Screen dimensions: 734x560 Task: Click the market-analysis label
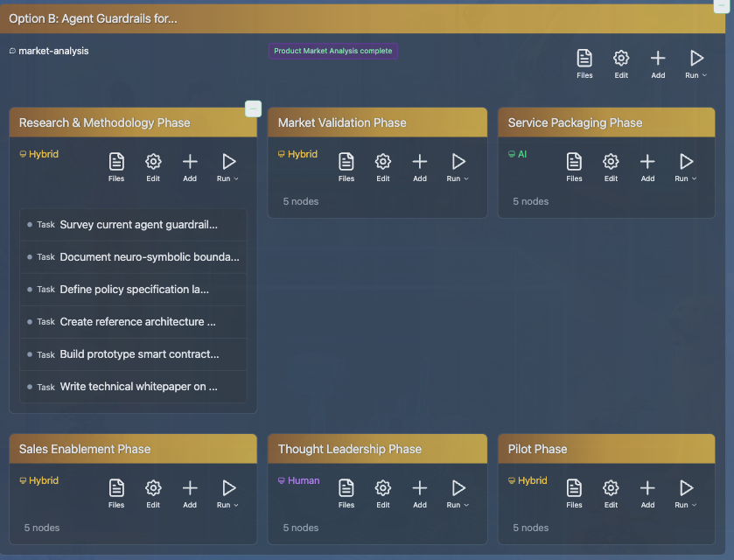coord(53,51)
